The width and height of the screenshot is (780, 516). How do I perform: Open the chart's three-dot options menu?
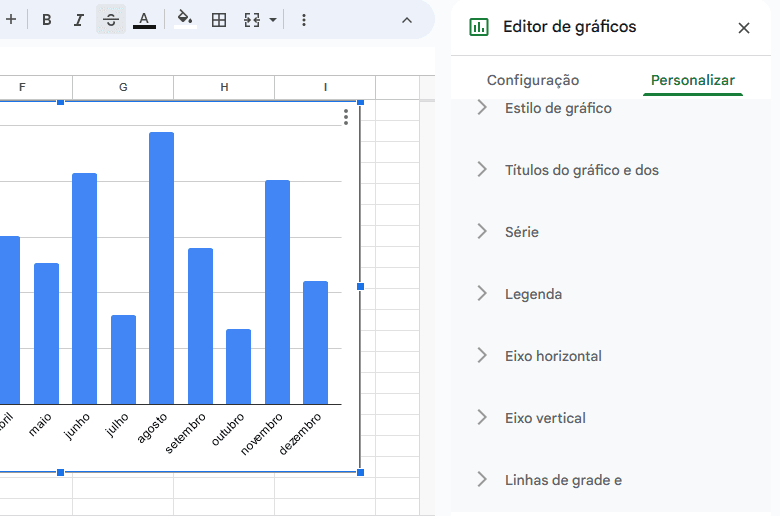(x=346, y=117)
